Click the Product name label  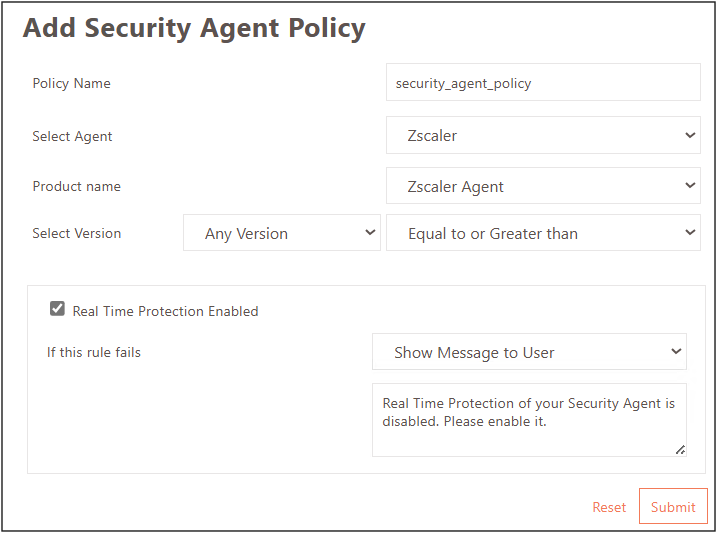pyautogui.click(x=76, y=186)
